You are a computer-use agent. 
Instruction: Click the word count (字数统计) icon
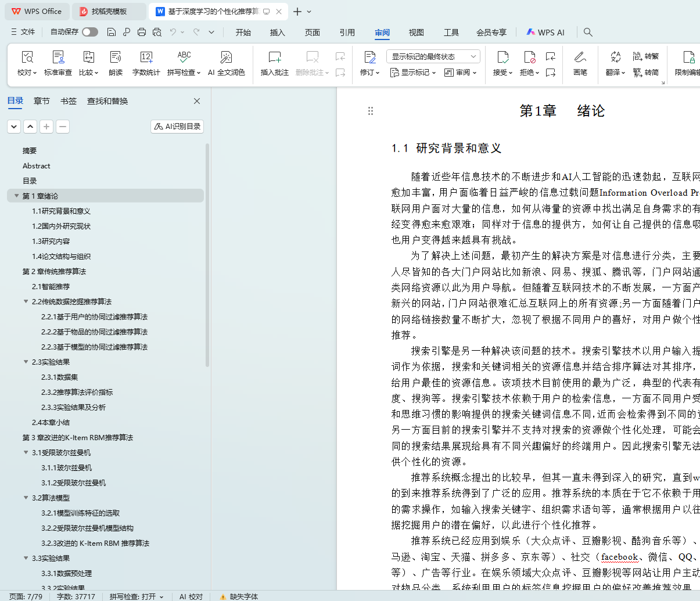146,57
